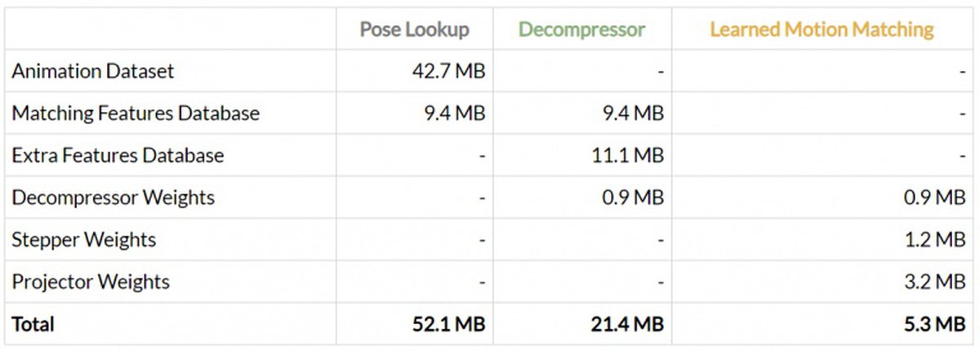Select the 11.1 MB Extra Features value
Image resolution: width=980 pixels, height=352 pixels.
[x=629, y=155]
